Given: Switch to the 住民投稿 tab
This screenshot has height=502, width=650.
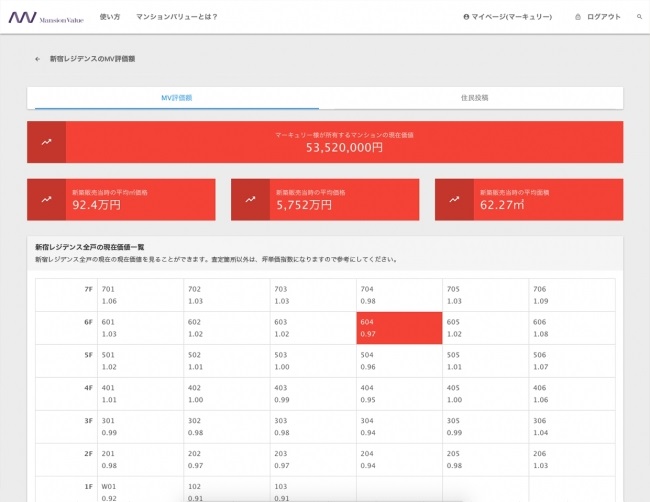Looking at the screenshot, I should pyautogui.click(x=474, y=98).
